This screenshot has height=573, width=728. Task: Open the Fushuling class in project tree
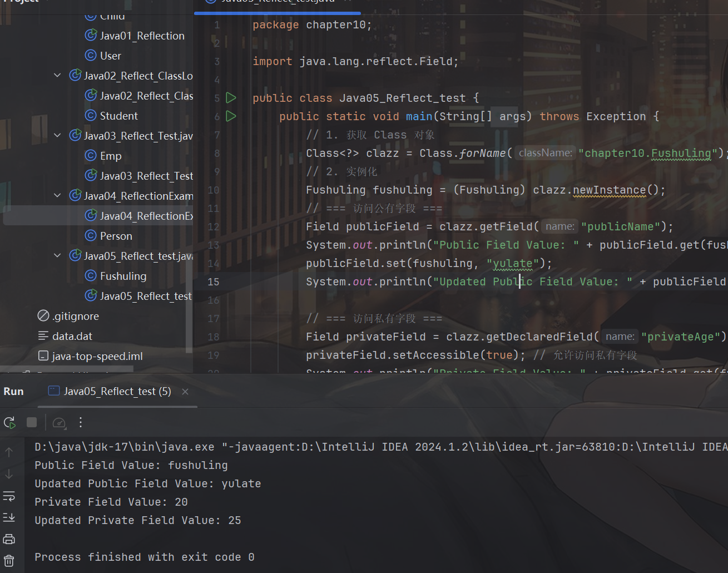point(123,276)
